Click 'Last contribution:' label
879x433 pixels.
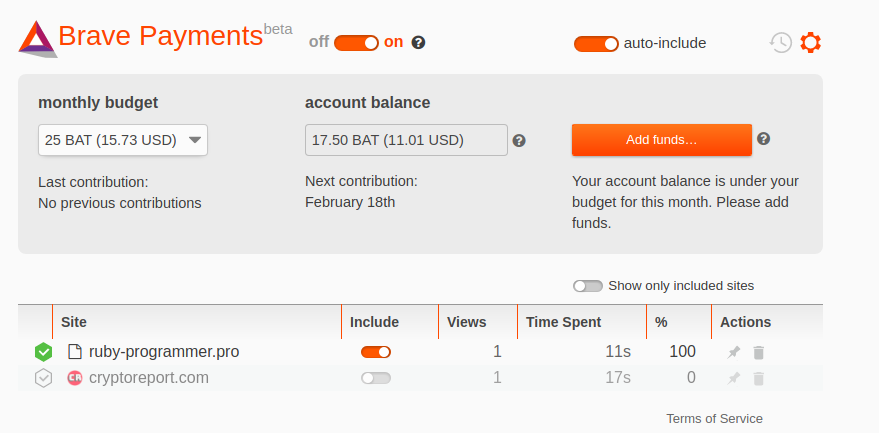tap(93, 182)
